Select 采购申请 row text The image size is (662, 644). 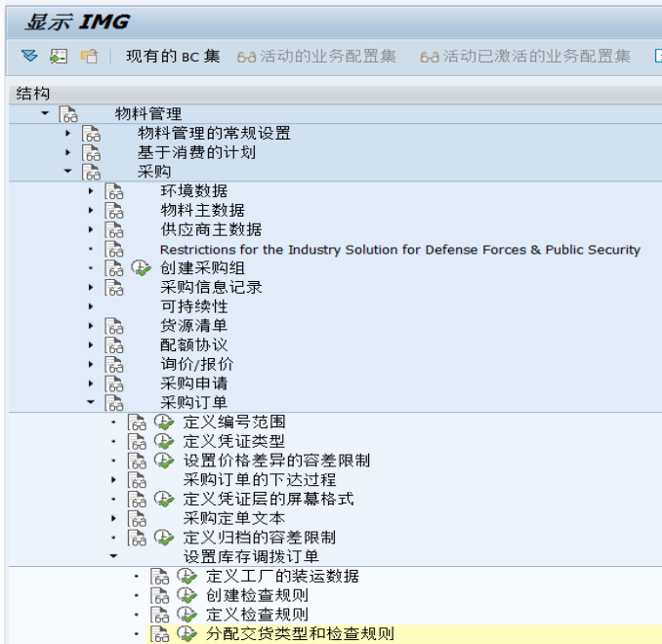tap(193, 383)
